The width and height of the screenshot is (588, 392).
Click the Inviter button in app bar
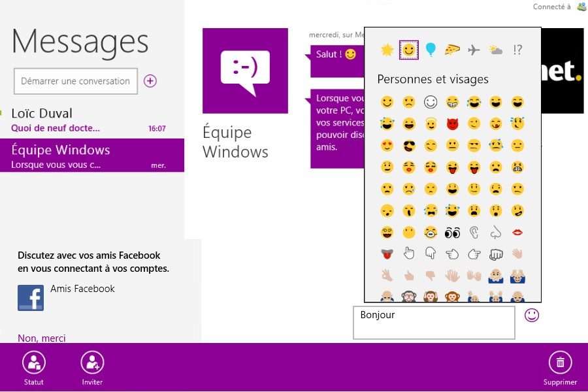click(x=92, y=368)
